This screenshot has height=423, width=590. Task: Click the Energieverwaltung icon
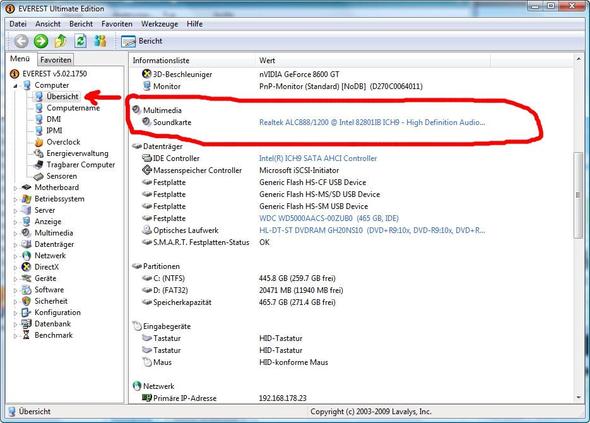point(39,153)
